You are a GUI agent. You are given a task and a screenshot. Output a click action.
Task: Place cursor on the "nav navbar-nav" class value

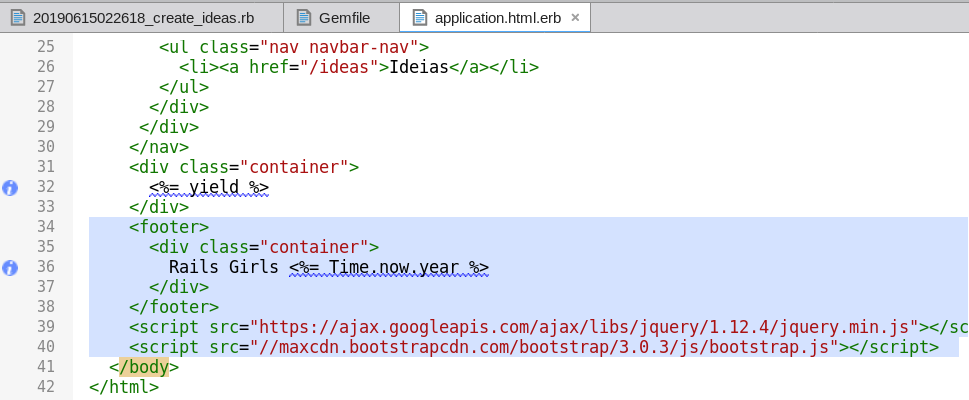point(339,47)
